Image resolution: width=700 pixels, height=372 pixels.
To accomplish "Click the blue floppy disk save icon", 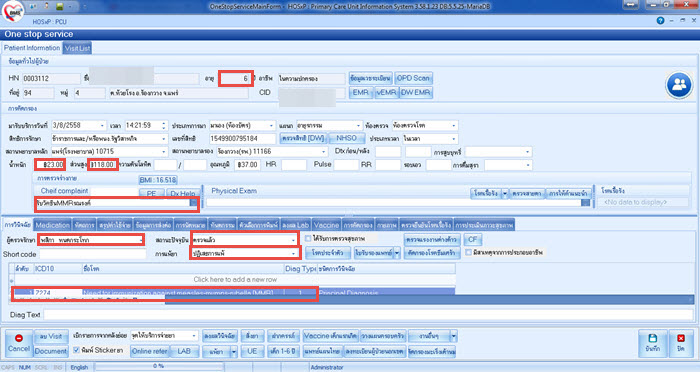I will click(652, 343).
